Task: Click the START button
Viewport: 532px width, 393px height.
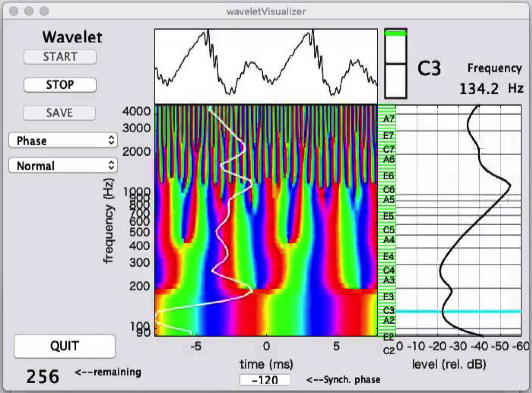Action: pyautogui.click(x=60, y=57)
